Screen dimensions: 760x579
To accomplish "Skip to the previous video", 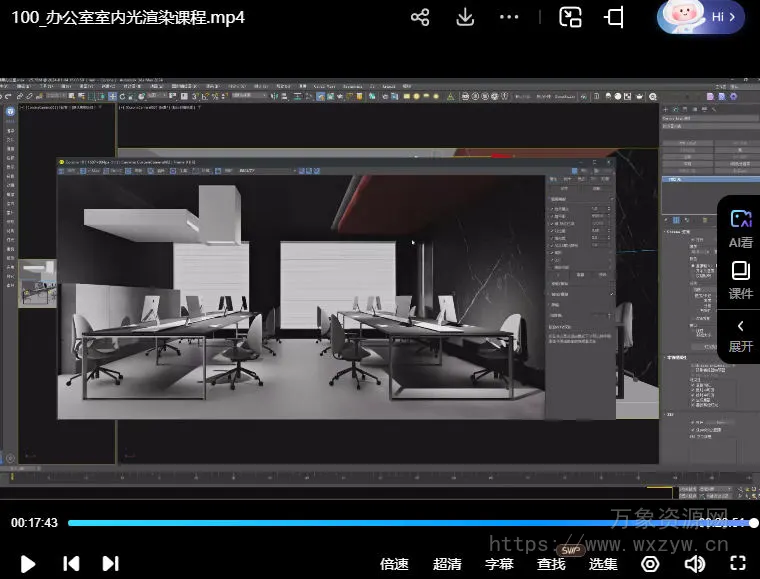I will pos(71,564).
